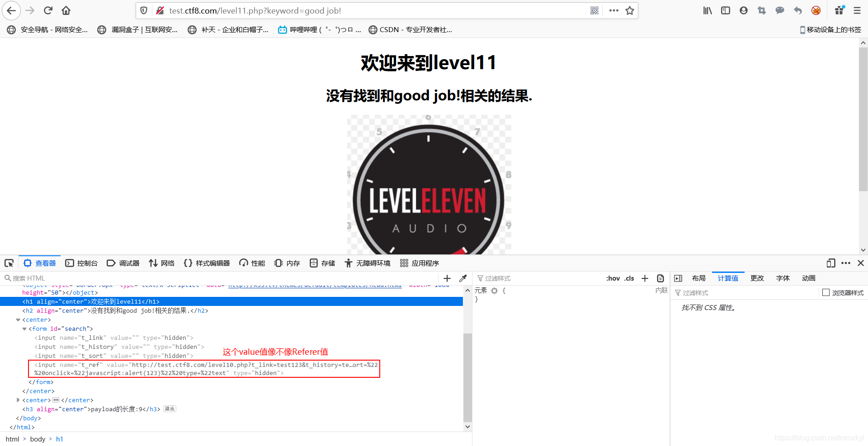
Task: Open the 哔哩哔哩 bookmark
Action: (x=319, y=30)
